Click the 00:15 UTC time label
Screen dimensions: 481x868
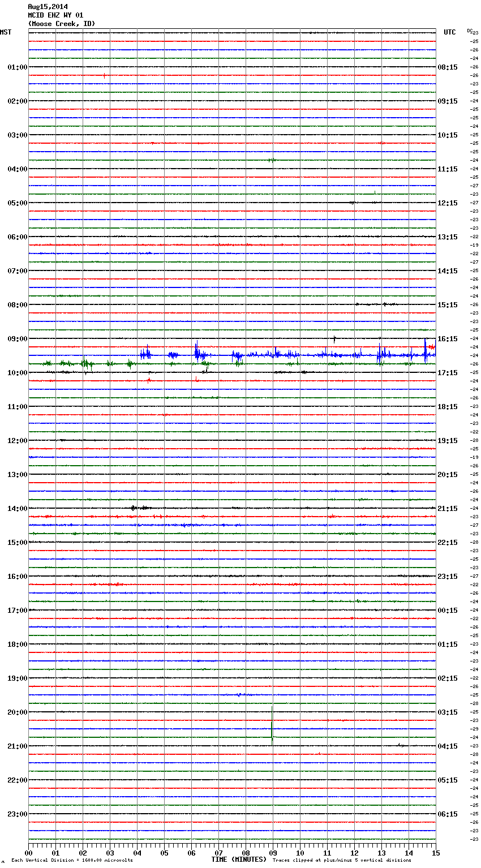[448, 611]
